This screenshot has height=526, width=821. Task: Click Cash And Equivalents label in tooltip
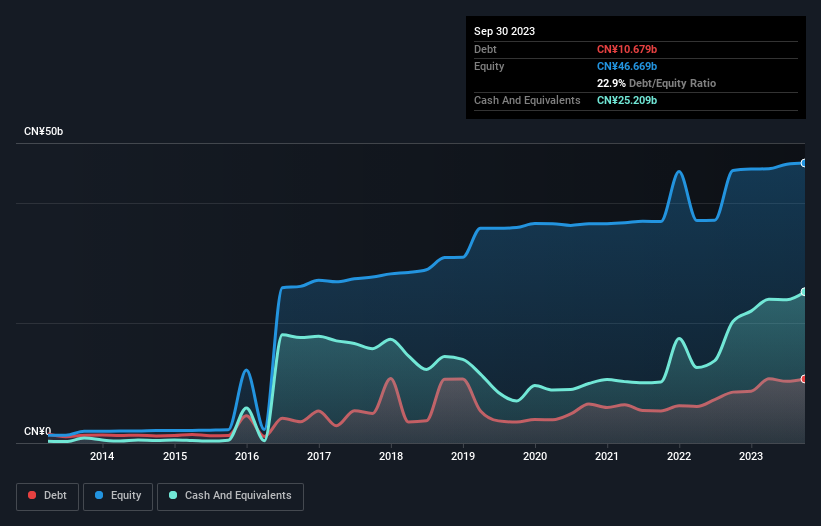coord(527,100)
